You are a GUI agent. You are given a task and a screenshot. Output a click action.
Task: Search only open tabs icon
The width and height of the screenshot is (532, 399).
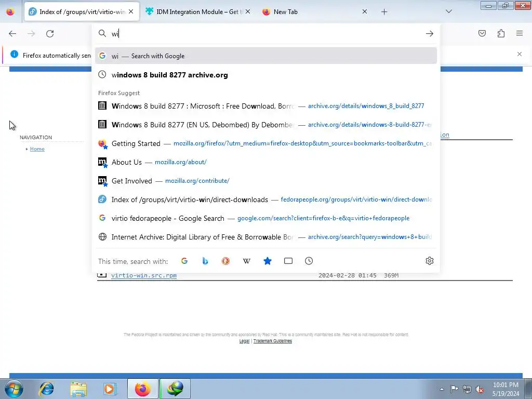(x=288, y=261)
